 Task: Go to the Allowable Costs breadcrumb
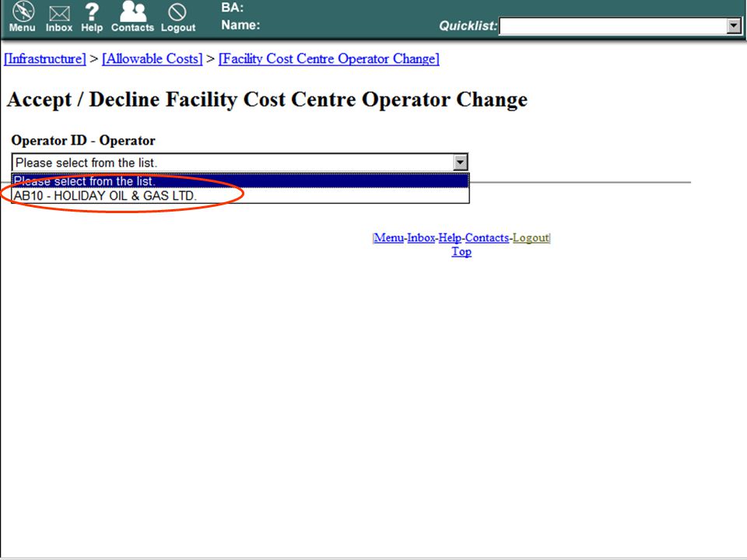[x=153, y=58]
